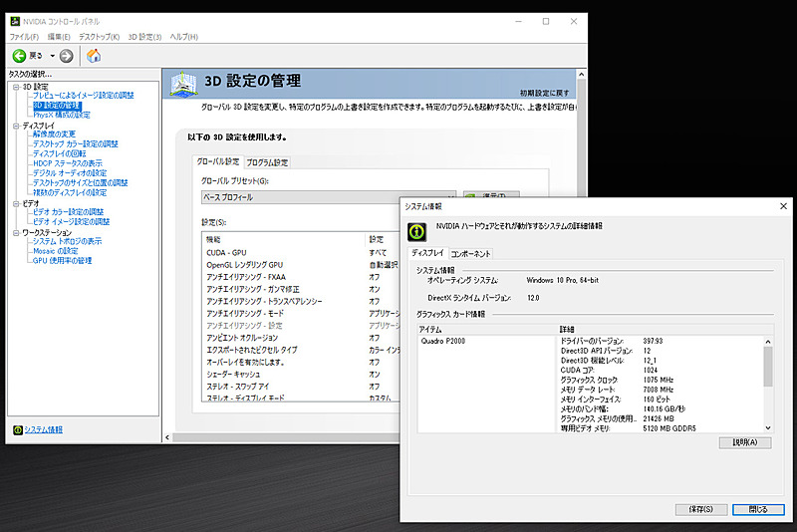Collapse the 3D 設定 tree node
The height and width of the screenshot is (532, 797).
tap(16, 87)
